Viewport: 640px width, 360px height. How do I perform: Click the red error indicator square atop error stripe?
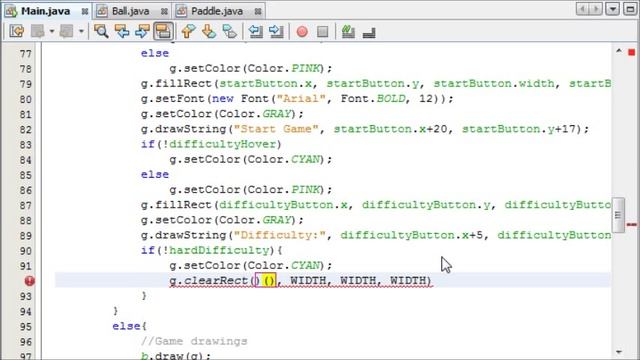tap(631, 52)
